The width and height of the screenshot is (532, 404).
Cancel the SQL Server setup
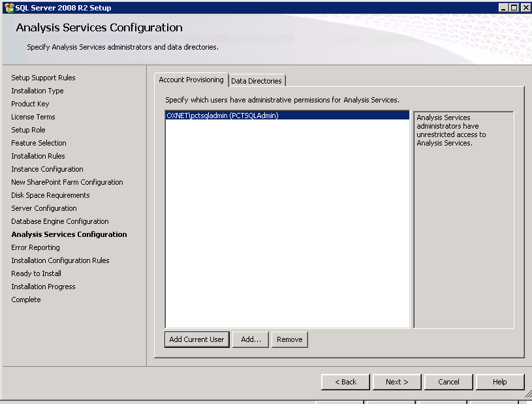(x=448, y=382)
